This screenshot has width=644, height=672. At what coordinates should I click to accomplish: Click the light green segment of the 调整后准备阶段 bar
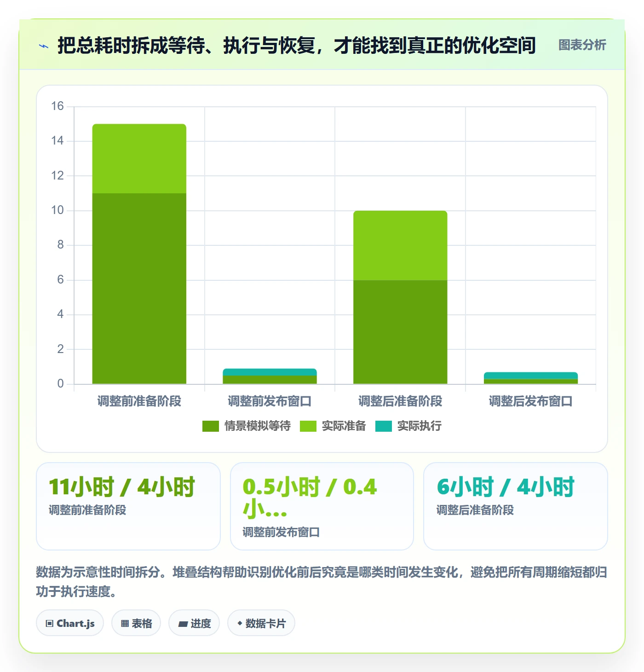pos(400,245)
